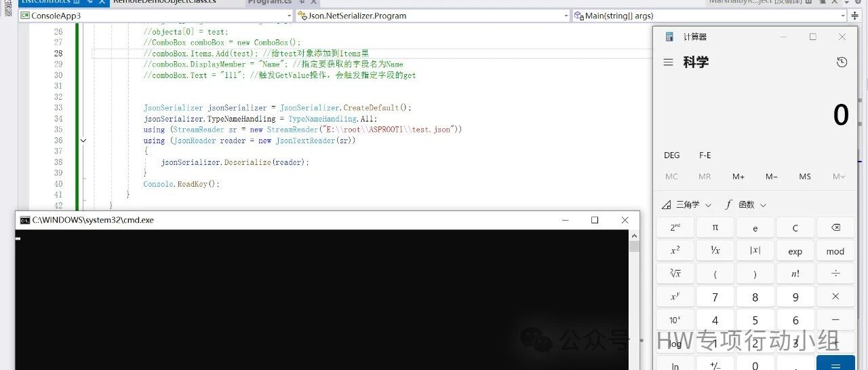
Task: Click the 科学 mode title in calculator
Action: coord(696,62)
